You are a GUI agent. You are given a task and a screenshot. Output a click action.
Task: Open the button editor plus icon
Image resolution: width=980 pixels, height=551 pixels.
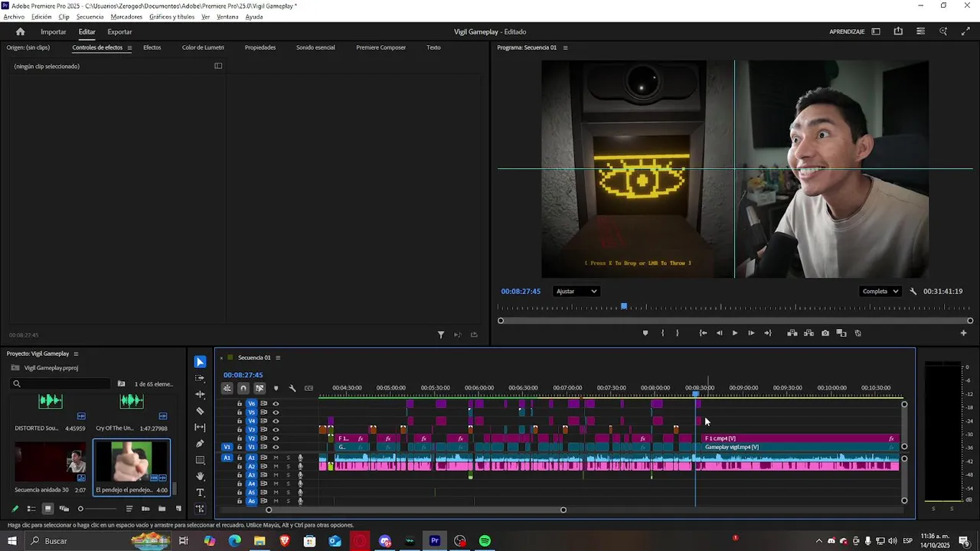[963, 333]
